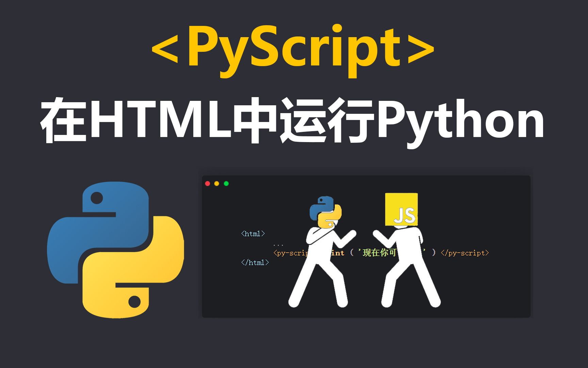Image resolution: width=588 pixels, height=368 pixels.
Task: Click the white figure with Python head
Action: tap(322, 252)
